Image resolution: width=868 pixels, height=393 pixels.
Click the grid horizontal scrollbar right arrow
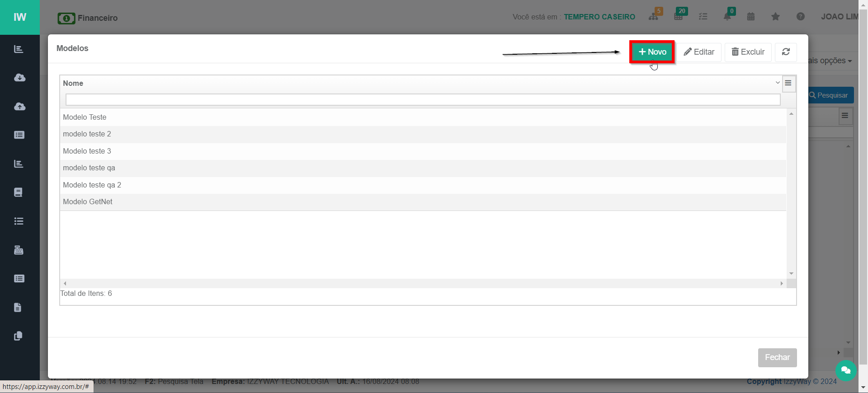tap(782, 284)
